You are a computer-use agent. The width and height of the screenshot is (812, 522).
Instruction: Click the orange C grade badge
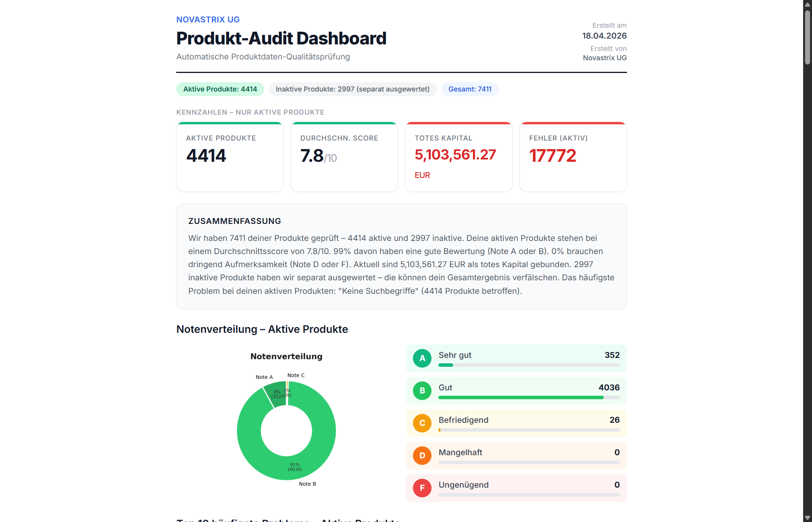pyautogui.click(x=422, y=423)
